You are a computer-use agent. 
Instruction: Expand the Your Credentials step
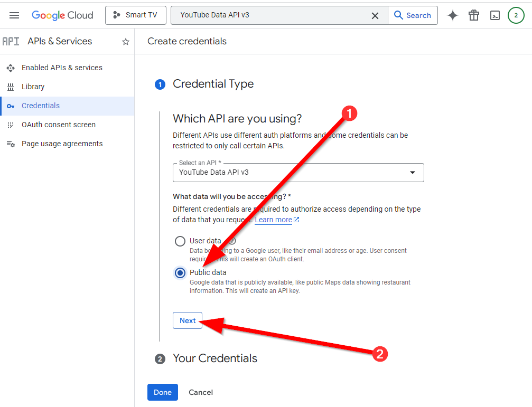coord(214,358)
